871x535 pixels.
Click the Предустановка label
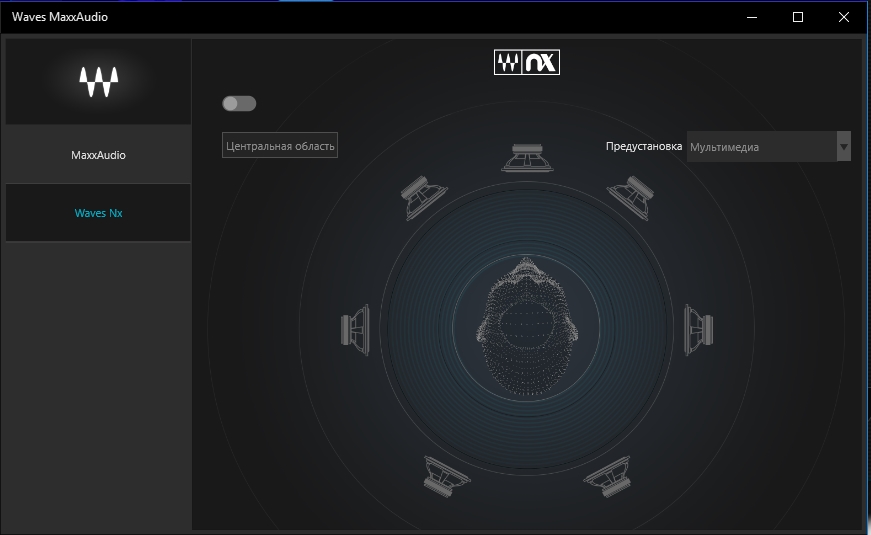[x=644, y=146]
